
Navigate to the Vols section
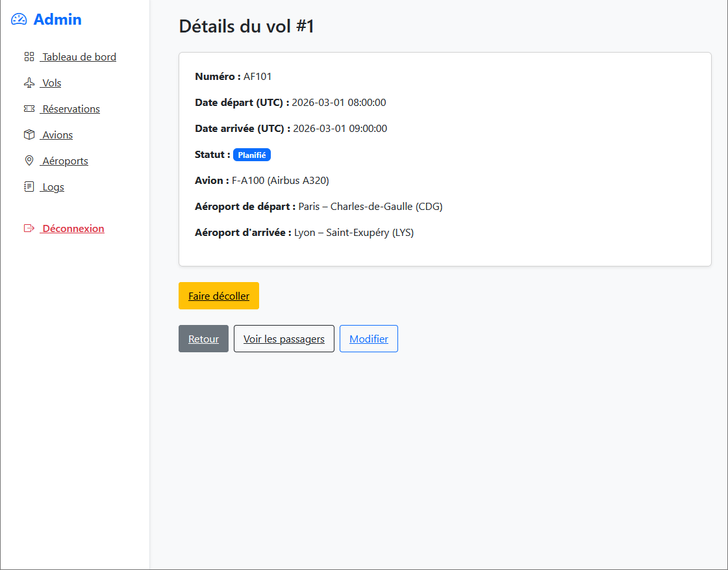click(51, 83)
